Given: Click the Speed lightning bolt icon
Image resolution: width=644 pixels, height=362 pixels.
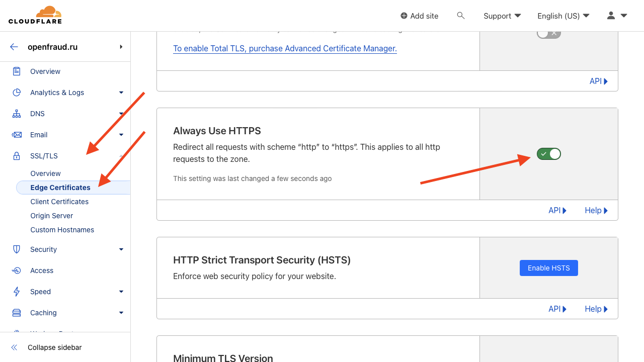Looking at the screenshot, I should [x=17, y=292].
